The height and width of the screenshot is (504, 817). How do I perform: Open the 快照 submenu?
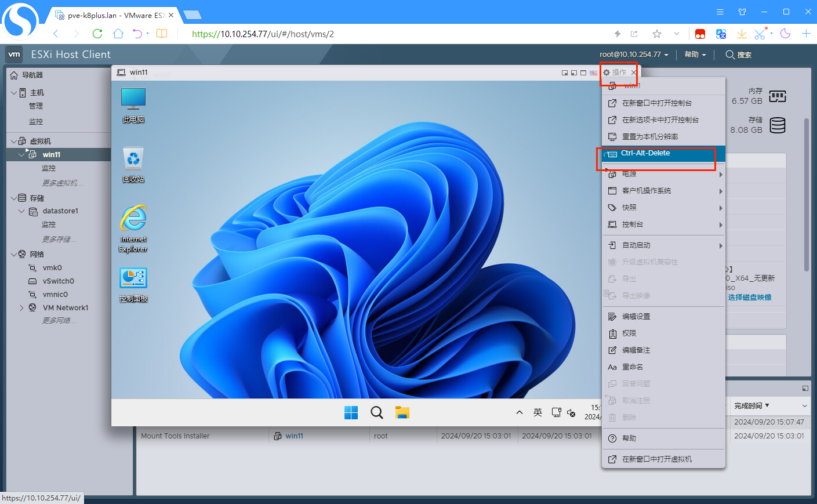[663, 208]
